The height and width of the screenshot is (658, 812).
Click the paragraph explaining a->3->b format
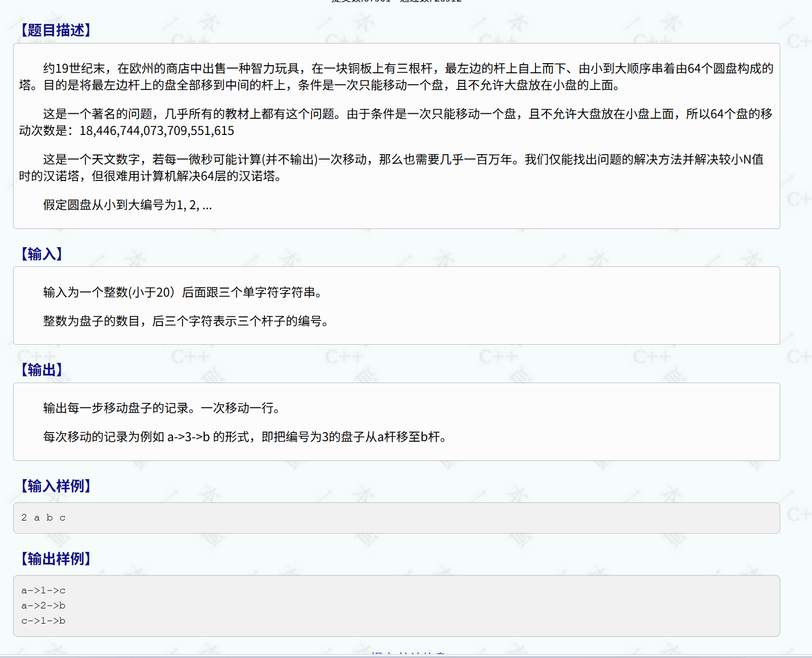click(x=245, y=438)
